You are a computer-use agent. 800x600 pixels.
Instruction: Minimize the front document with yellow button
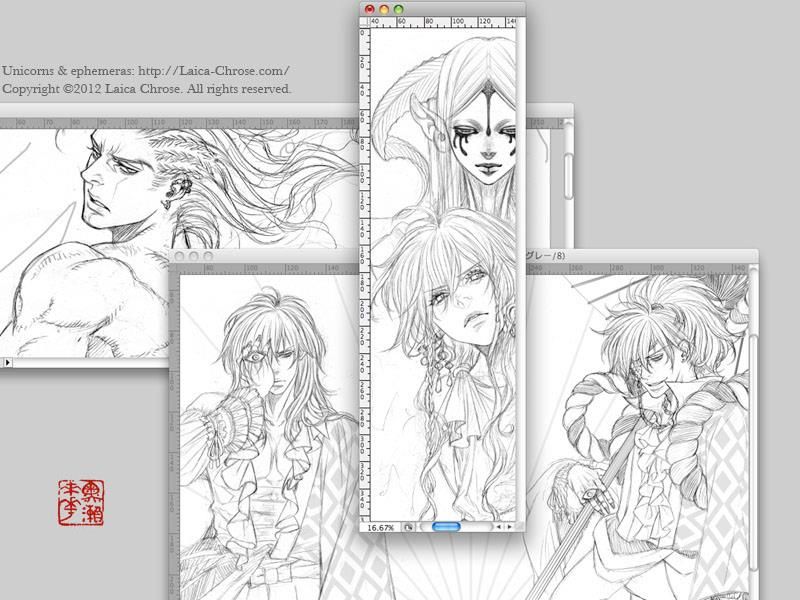(x=384, y=9)
